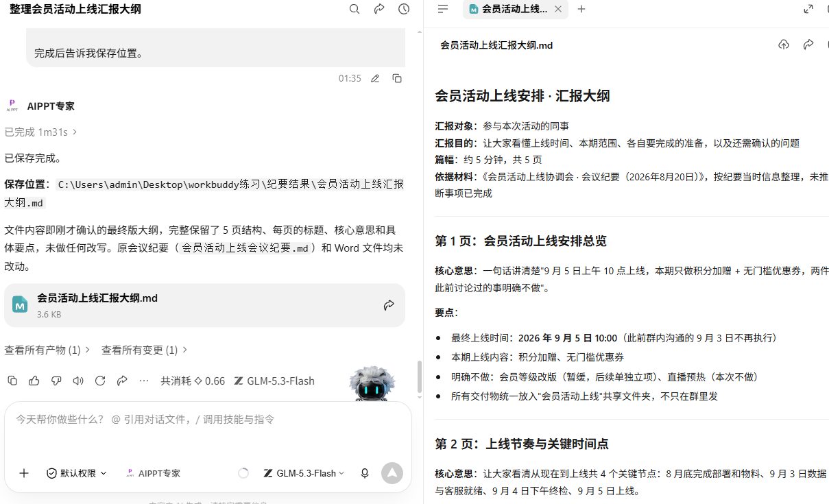Click the 已保存完成。 line in the reply
829x504 pixels.
(34, 158)
